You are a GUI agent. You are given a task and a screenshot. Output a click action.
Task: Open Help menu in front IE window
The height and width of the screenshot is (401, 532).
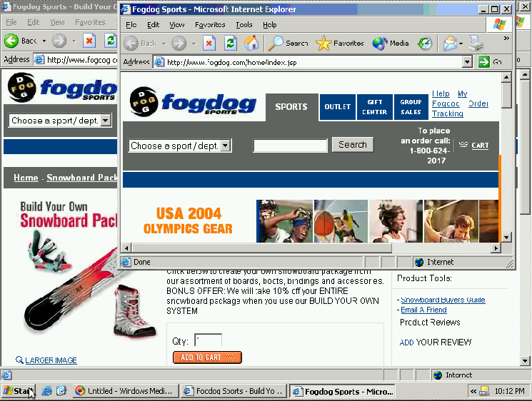(269, 25)
